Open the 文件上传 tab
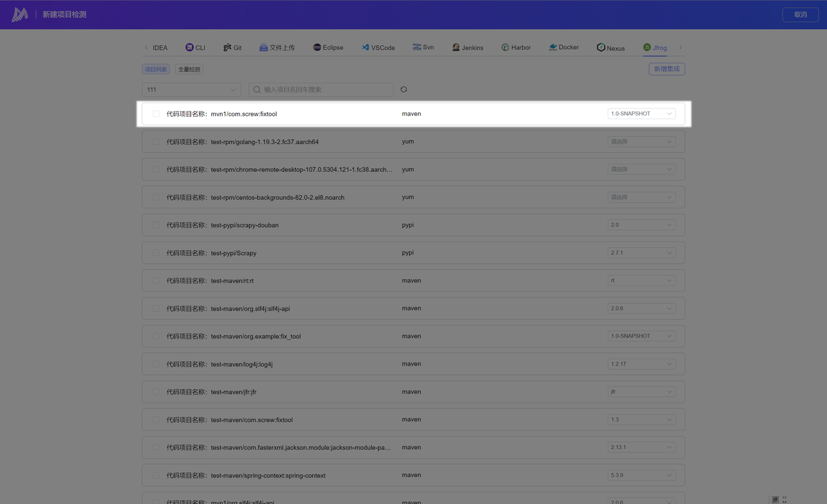827x504 pixels. tap(277, 47)
